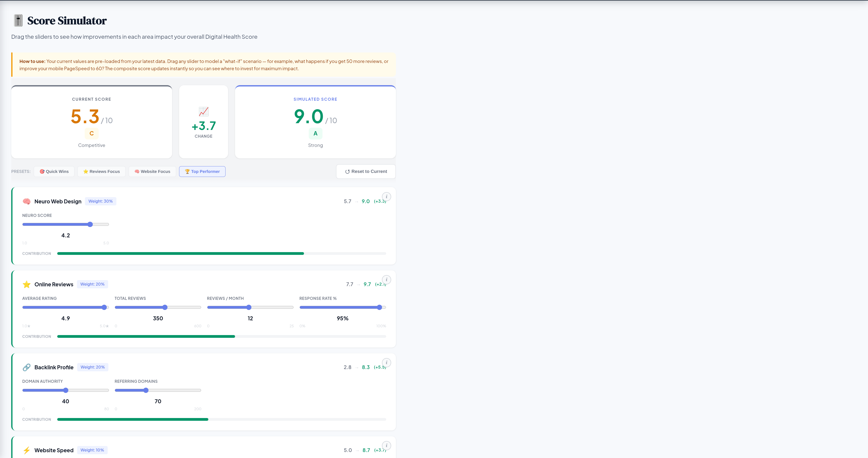
Task: Apply the Reviews Focus preset
Action: [101, 172]
